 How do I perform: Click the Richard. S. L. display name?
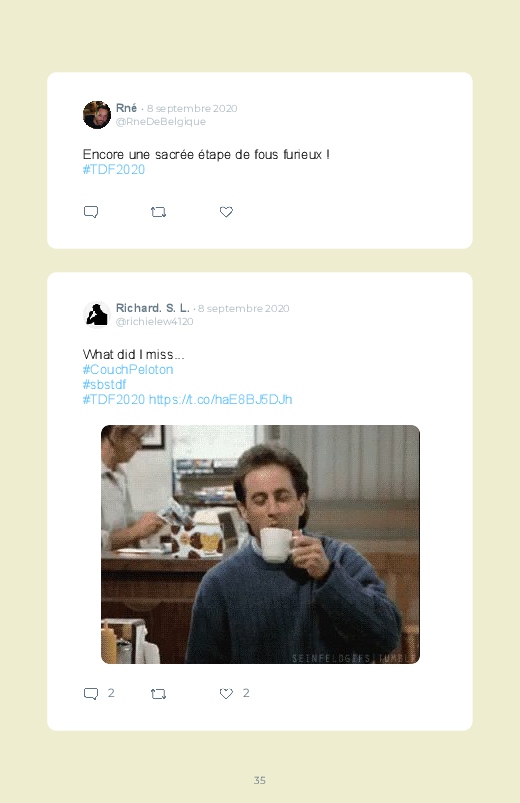click(x=153, y=308)
